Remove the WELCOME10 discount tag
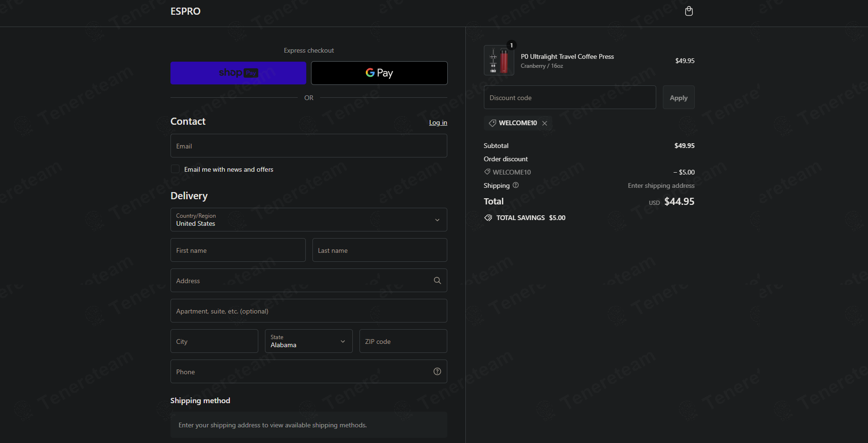The image size is (868, 443). pos(545,123)
